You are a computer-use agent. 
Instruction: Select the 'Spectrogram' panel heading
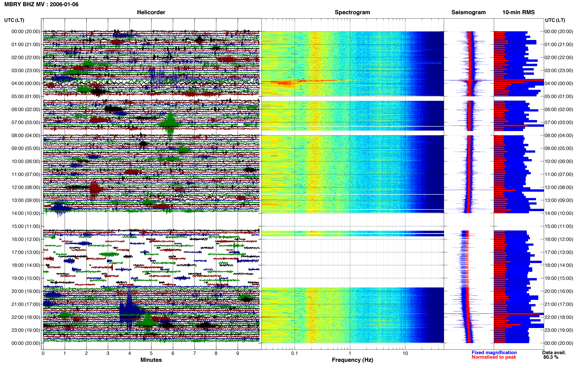(x=352, y=12)
